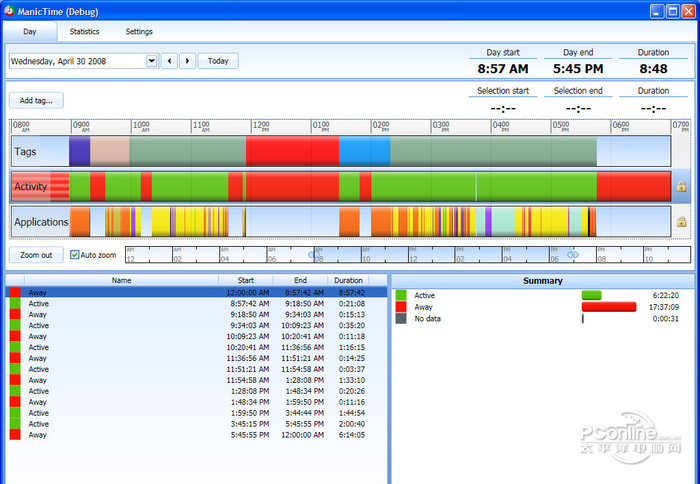The height and width of the screenshot is (484, 700).
Task: Sort list by End column header
Action: point(300,280)
